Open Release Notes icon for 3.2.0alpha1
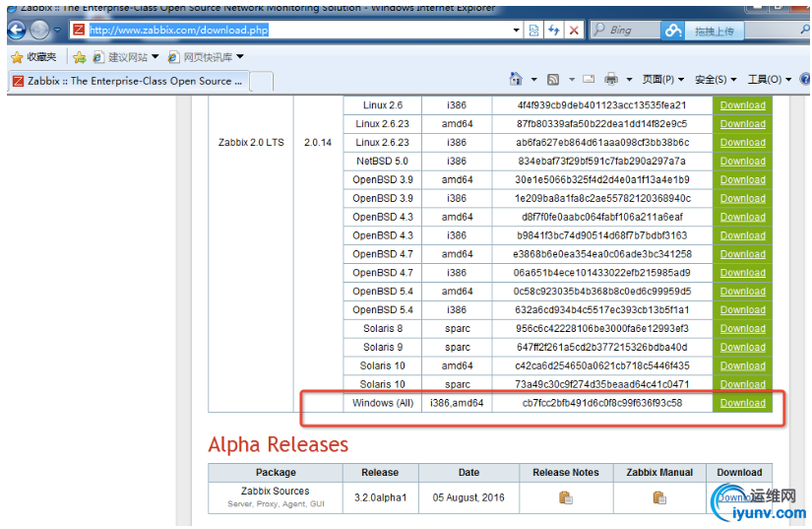This screenshot has width=812, height=529. coord(566,497)
